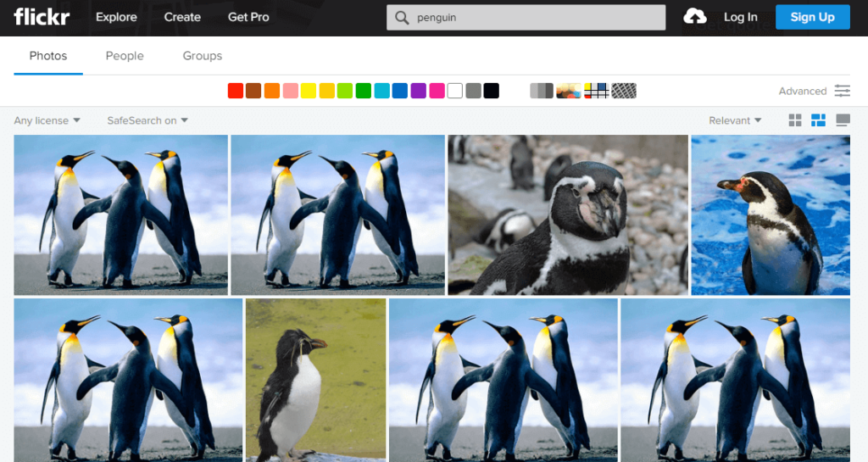Select the white color filter
Screen dimensions: 868x462
click(x=454, y=91)
